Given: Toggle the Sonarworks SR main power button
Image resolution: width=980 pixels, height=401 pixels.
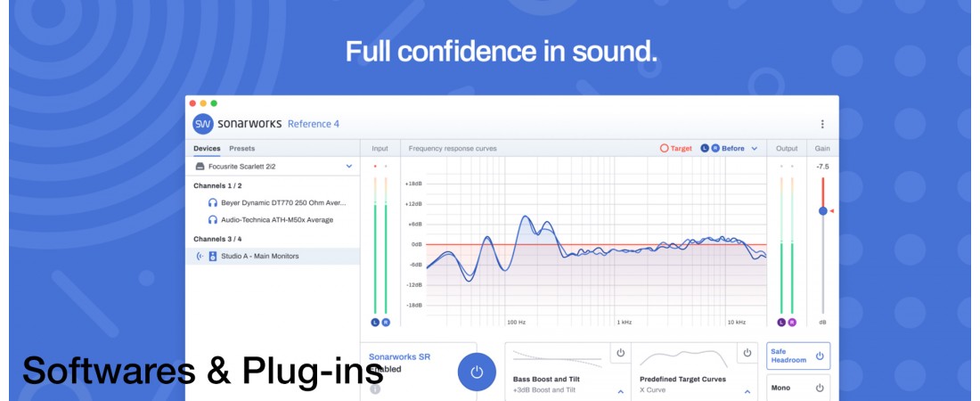Looking at the screenshot, I should [477, 372].
